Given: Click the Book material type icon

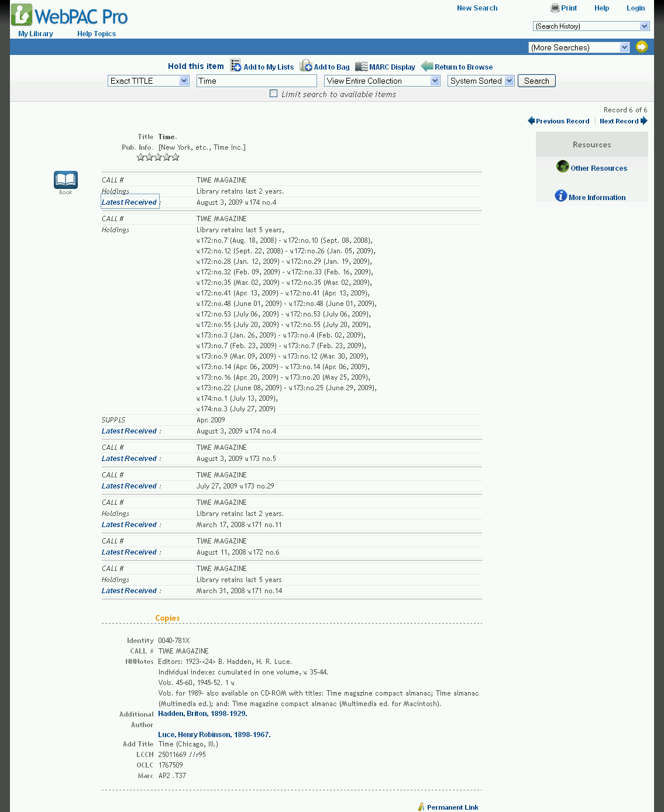Looking at the screenshot, I should tap(66, 180).
